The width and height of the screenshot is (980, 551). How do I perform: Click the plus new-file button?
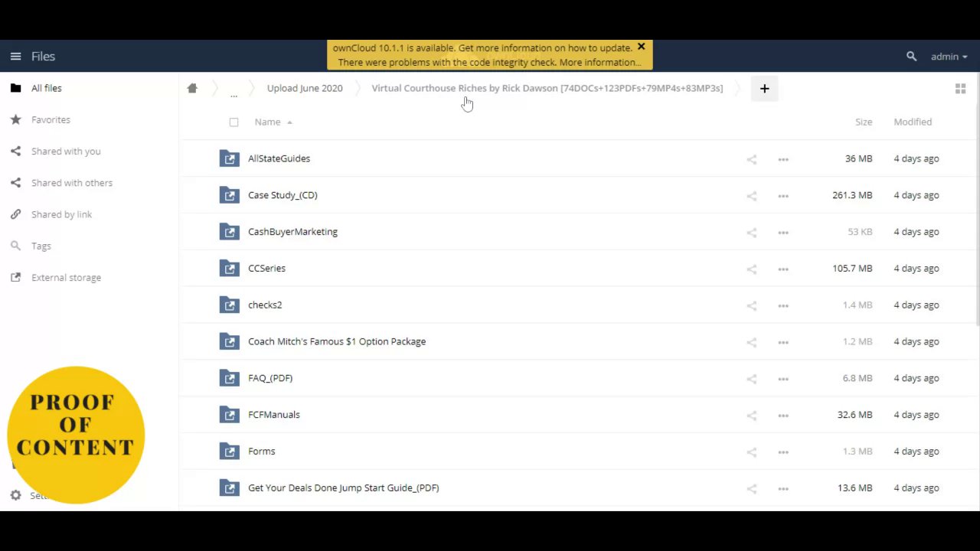coord(764,89)
